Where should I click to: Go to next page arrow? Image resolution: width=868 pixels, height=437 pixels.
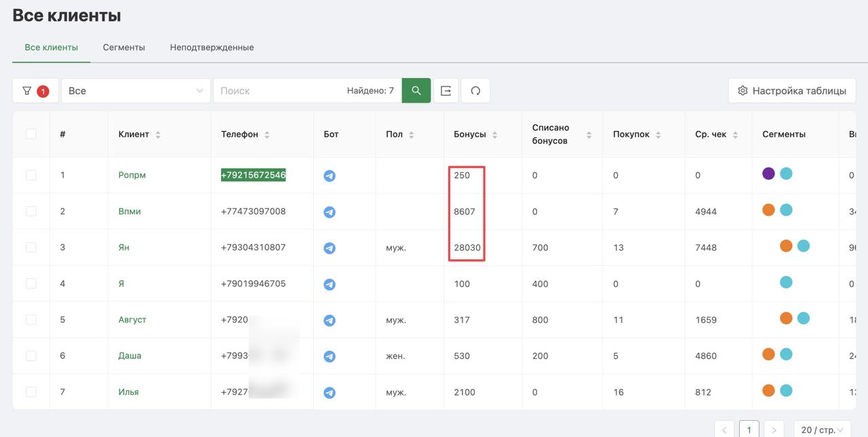click(774, 430)
